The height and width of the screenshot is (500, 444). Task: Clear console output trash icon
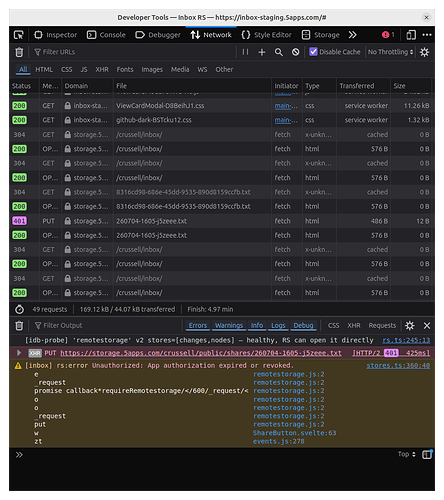pyautogui.click(x=19, y=325)
